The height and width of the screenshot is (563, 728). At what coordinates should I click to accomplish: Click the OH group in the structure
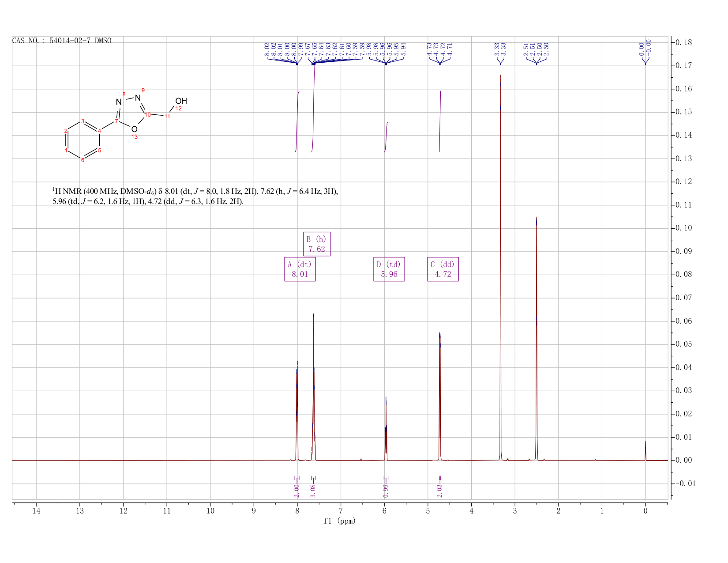pos(181,101)
